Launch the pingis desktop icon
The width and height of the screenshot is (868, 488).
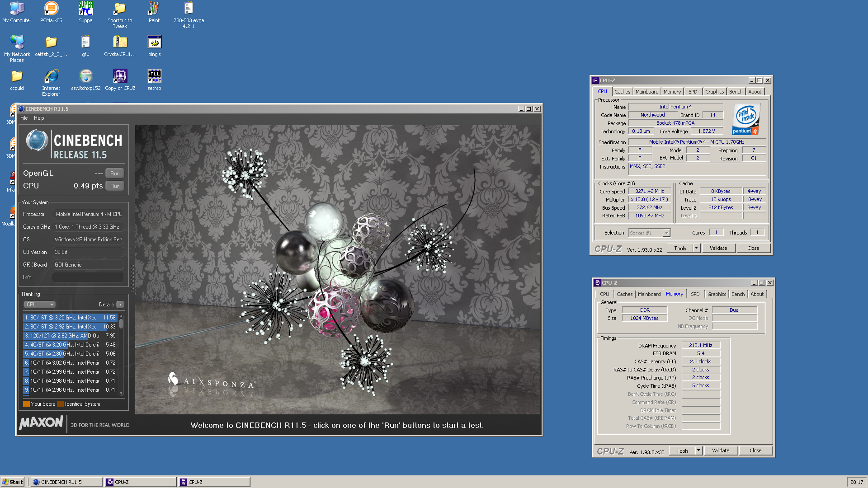[x=154, y=46]
